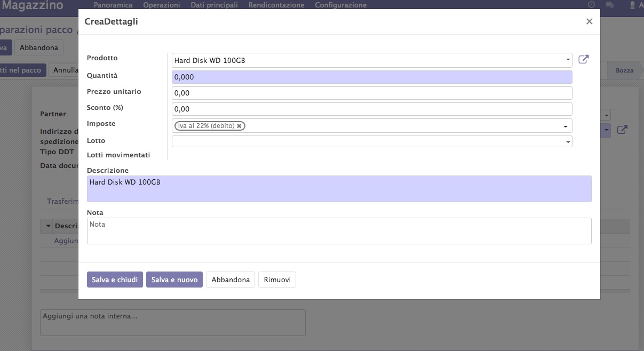
Task: Open the Trasferimenti tab in background form
Action: (62, 202)
